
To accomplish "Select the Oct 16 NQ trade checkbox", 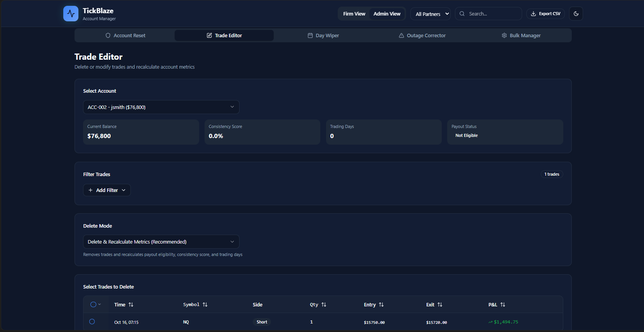I will (92, 322).
